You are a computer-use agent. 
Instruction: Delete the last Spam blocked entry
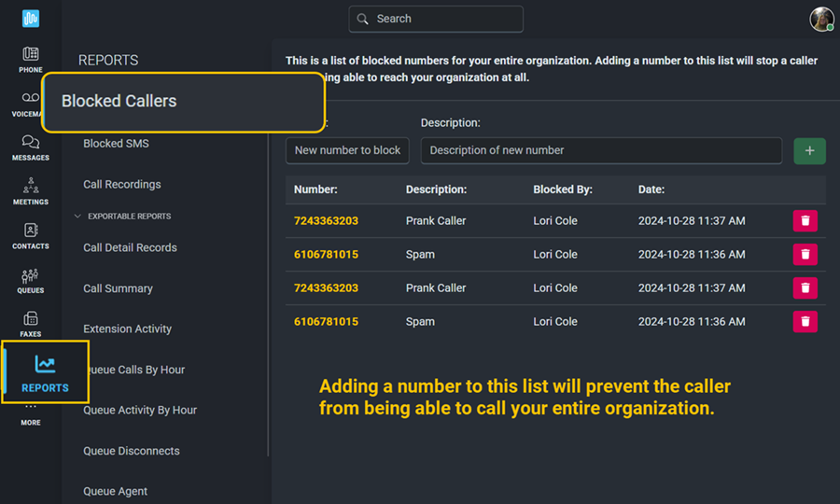click(x=805, y=322)
